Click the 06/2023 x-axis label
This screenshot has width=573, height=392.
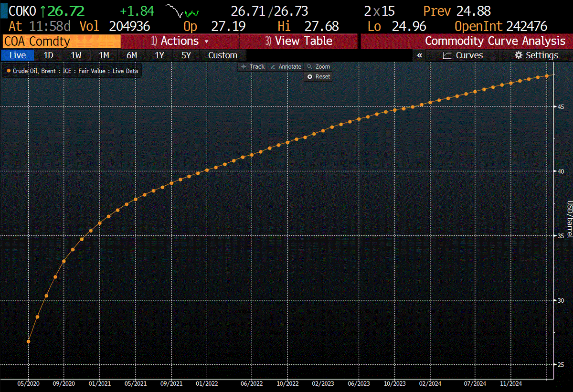(x=360, y=383)
